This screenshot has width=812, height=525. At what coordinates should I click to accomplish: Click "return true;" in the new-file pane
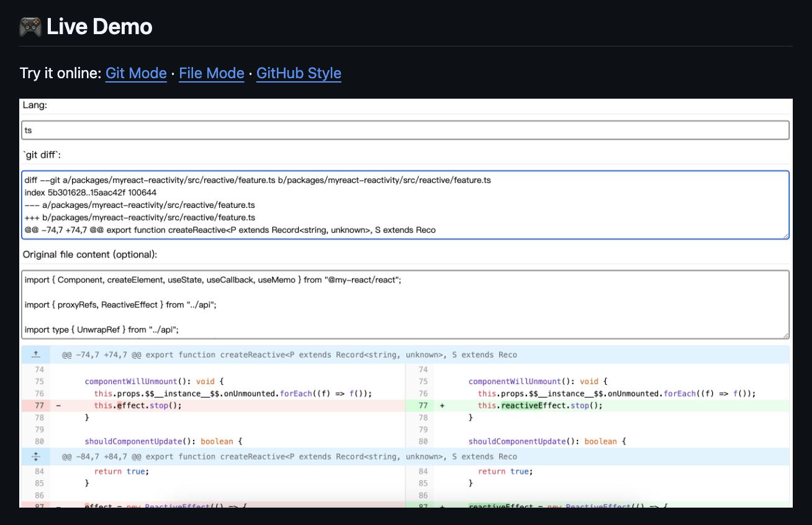[505, 472]
